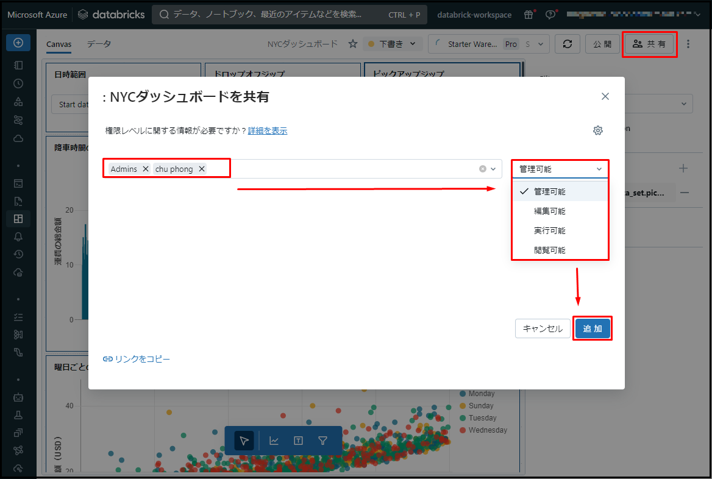Click the favorite star icon next to the dashboard title

pyautogui.click(x=353, y=45)
